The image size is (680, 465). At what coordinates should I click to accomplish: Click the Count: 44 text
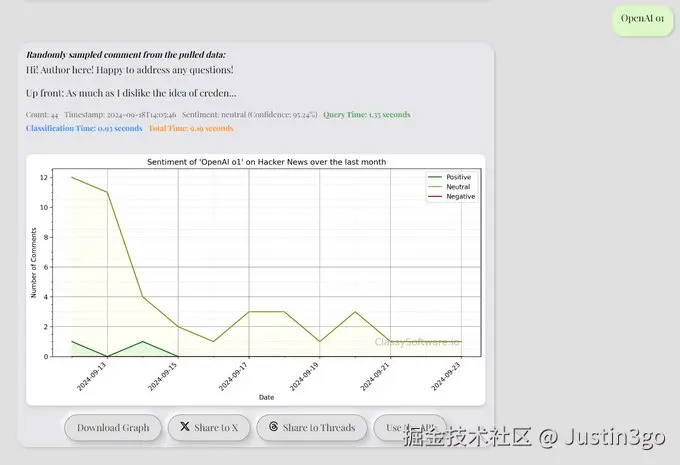click(42, 115)
